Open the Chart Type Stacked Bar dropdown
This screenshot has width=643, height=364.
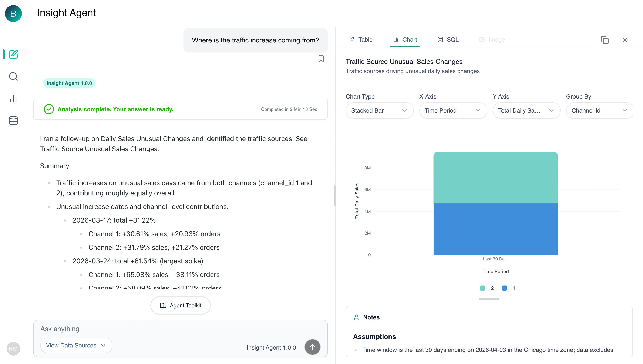[x=379, y=110]
